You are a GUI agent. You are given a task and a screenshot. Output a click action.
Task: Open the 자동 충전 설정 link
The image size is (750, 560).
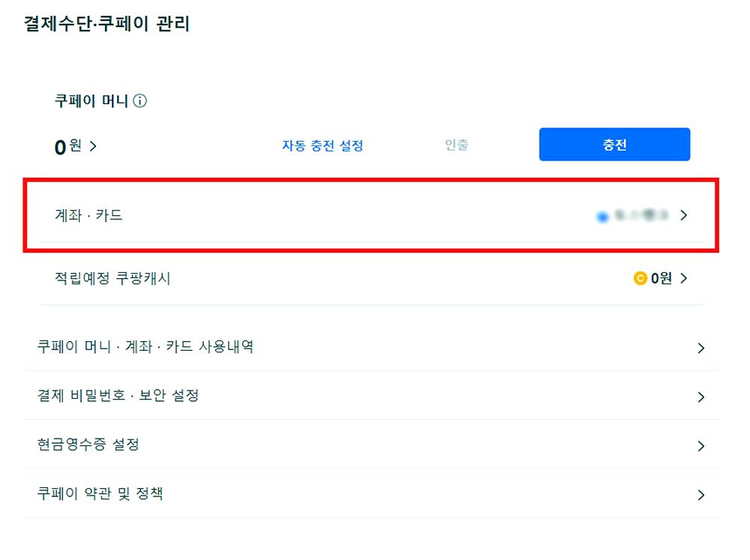coord(322,145)
